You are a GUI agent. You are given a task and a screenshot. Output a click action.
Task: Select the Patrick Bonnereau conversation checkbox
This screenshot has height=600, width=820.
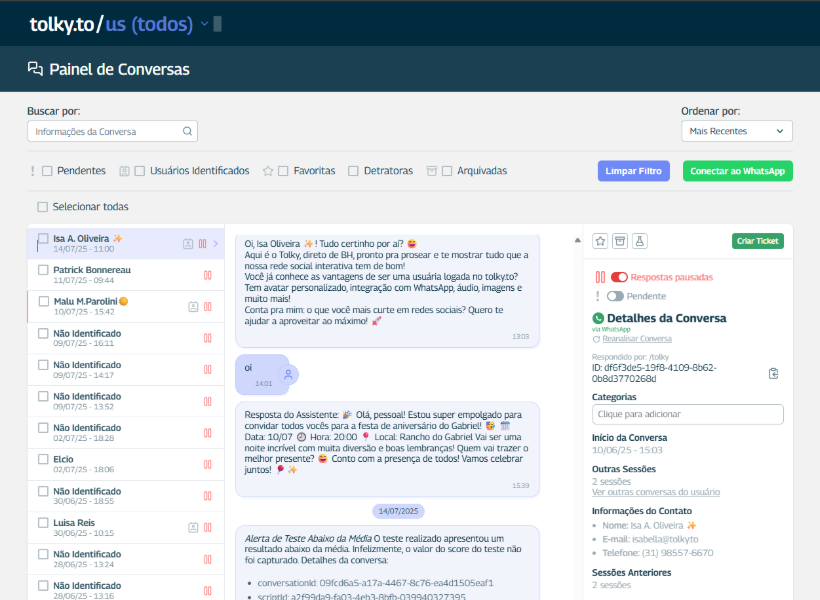point(43,270)
